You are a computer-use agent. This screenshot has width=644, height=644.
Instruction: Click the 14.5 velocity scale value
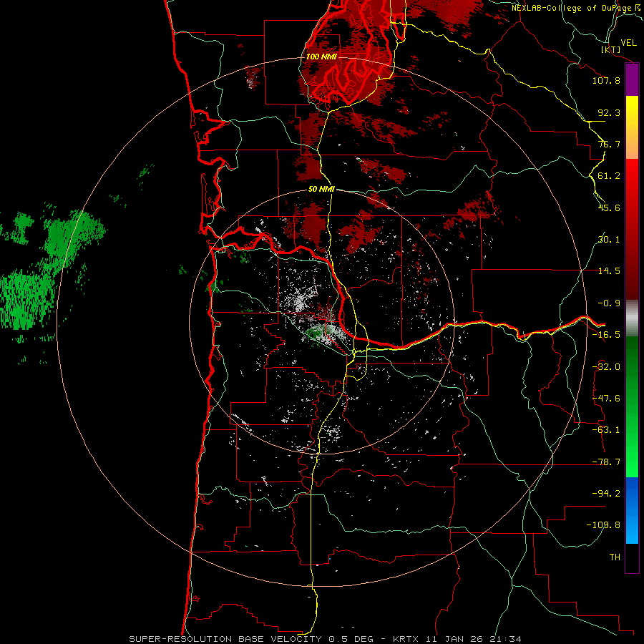click(609, 271)
